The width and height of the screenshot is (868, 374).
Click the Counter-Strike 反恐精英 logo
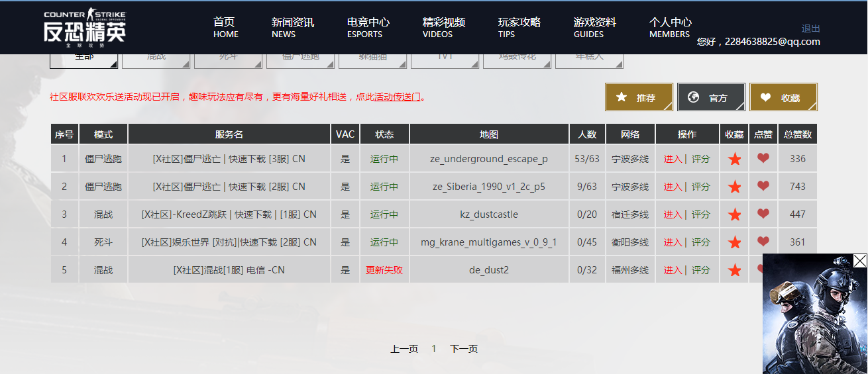coord(85,27)
